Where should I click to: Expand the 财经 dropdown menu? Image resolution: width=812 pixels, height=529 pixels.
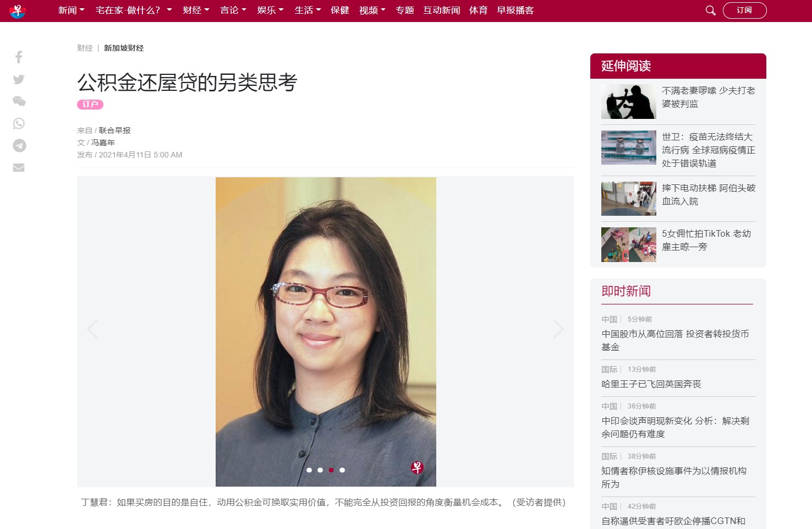click(x=196, y=10)
